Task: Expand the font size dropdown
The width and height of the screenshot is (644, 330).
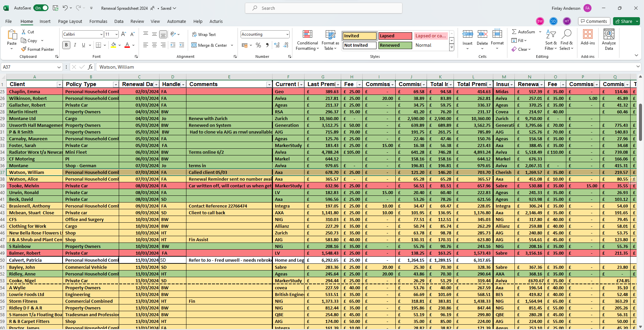Action: coord(116,34)
